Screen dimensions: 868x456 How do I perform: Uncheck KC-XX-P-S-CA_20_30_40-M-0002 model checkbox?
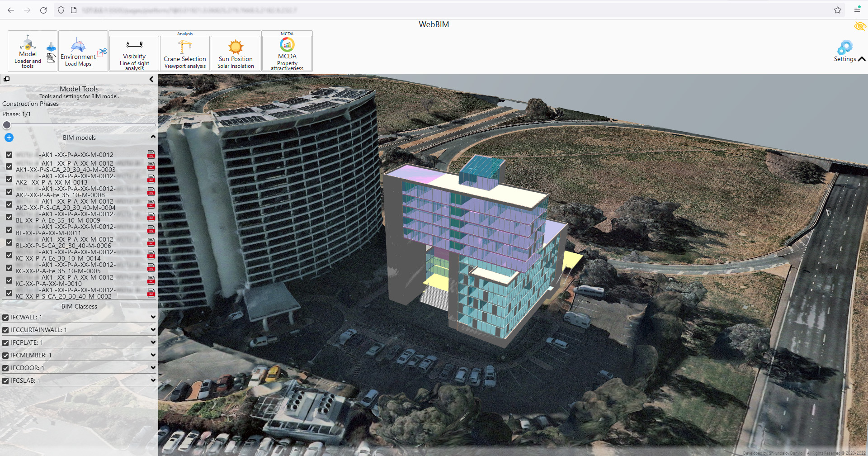(x=9, y=293)
